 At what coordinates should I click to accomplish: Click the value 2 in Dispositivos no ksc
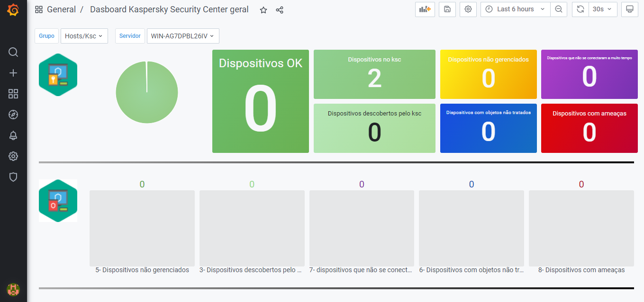(374, 79)
